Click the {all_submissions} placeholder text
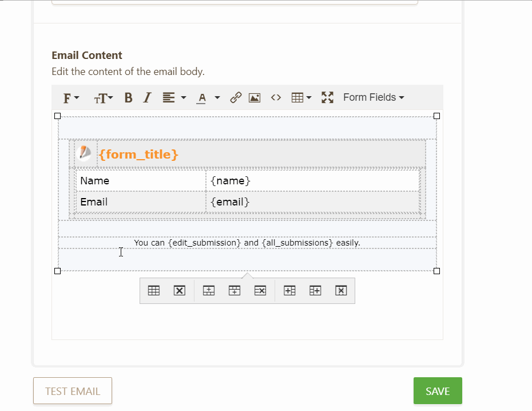 tap(297, 243)
